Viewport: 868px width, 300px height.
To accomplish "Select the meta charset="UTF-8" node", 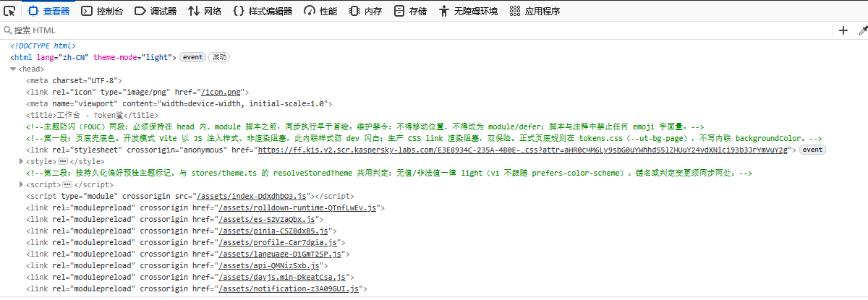I will click(x=75, y=80).
